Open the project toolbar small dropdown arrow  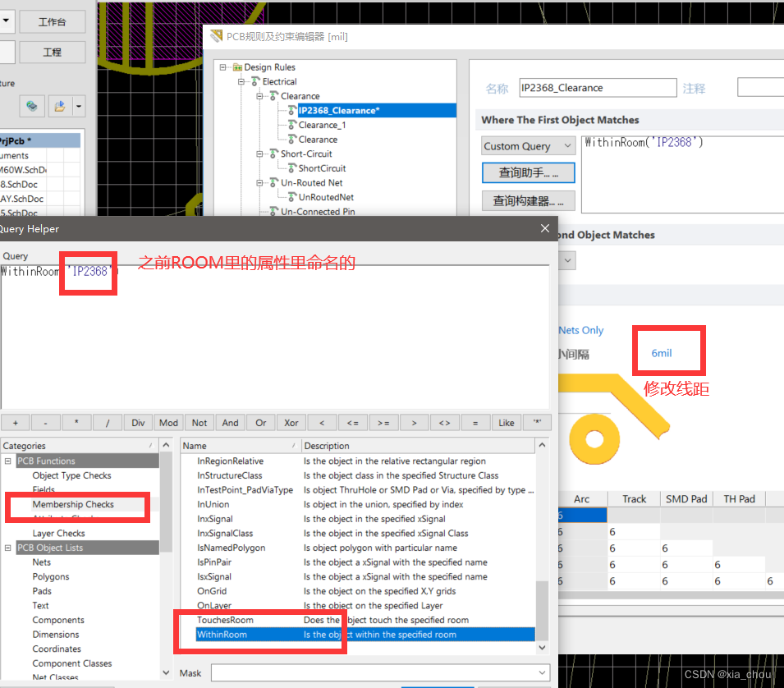[x=79, y=106]
